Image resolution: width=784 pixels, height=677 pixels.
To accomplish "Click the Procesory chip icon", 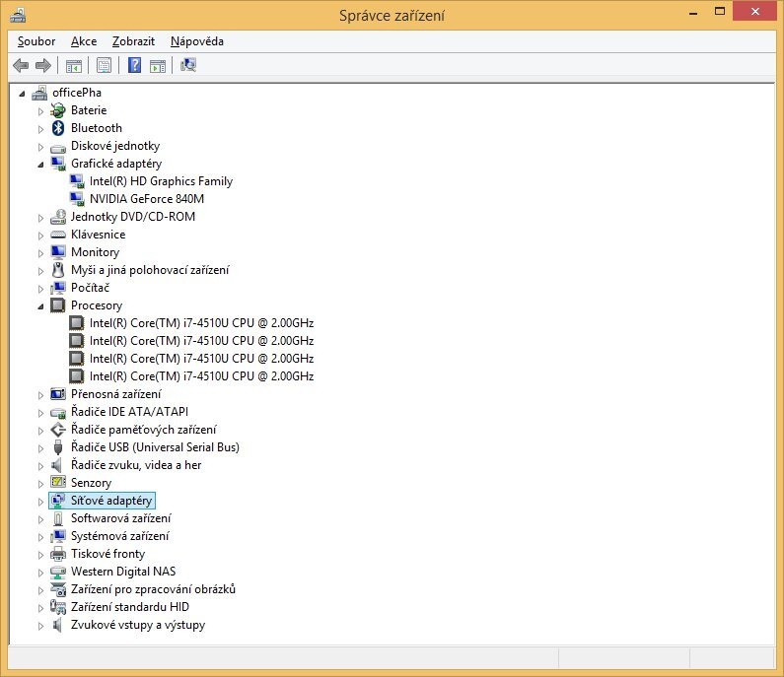I will click(x=58, y=305).
